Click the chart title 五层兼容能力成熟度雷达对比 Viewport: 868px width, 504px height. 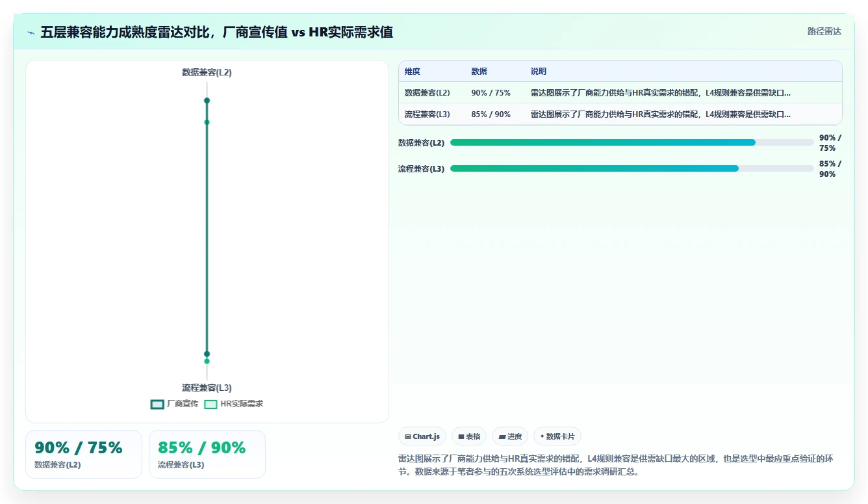[216, 32]
